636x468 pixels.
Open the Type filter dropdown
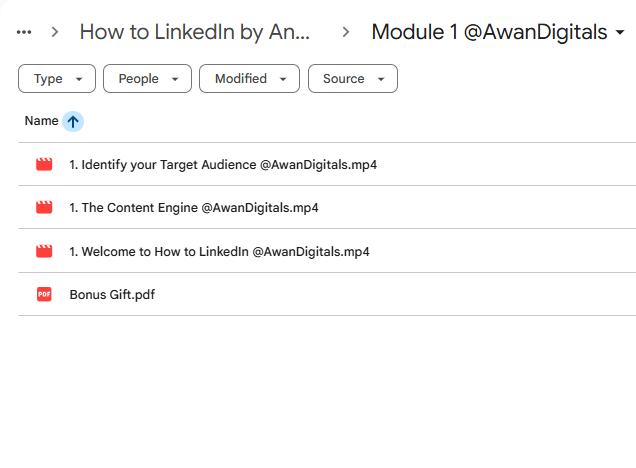point(57,79)
